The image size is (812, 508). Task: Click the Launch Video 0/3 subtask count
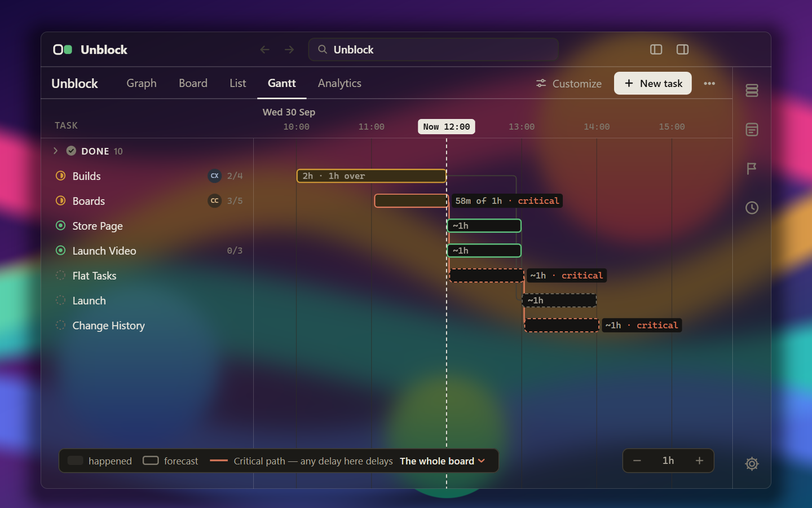pyautogui.click(x=235, y=251)
